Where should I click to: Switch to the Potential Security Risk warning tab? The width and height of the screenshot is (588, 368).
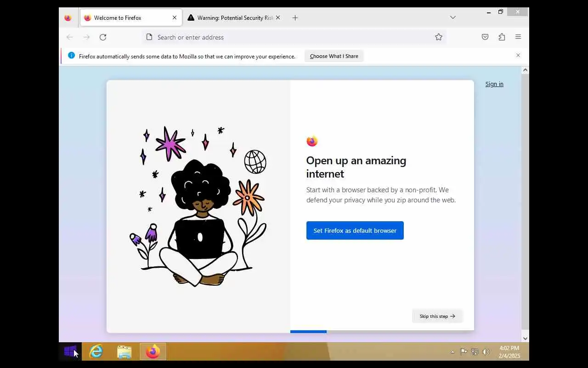(234, 18)
